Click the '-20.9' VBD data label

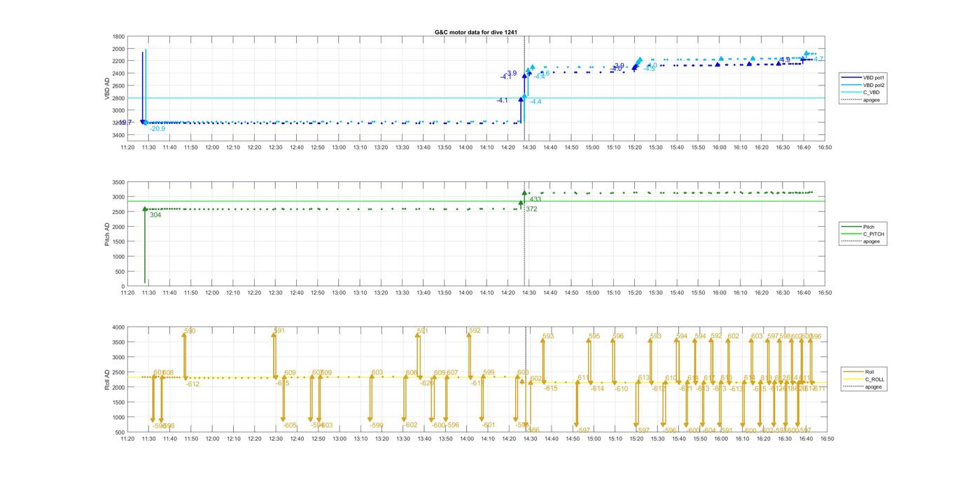(x=157, y=129)
